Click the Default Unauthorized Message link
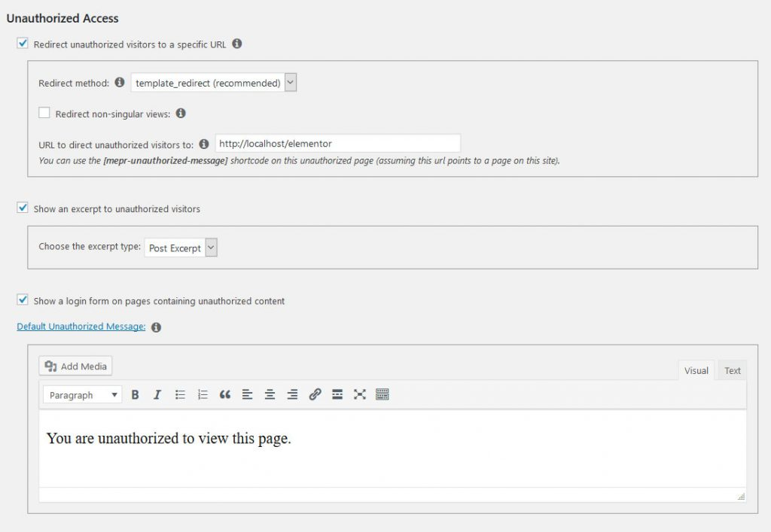 81,327
